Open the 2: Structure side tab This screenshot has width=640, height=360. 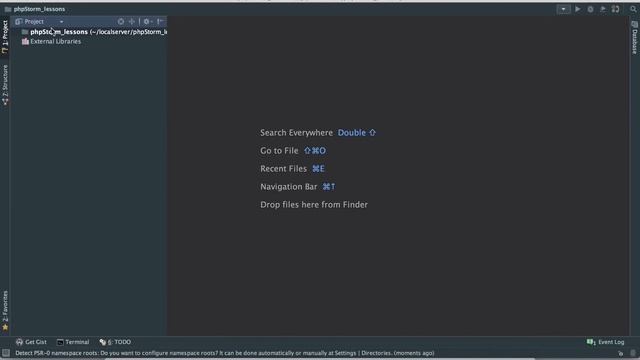pos(5,85)
